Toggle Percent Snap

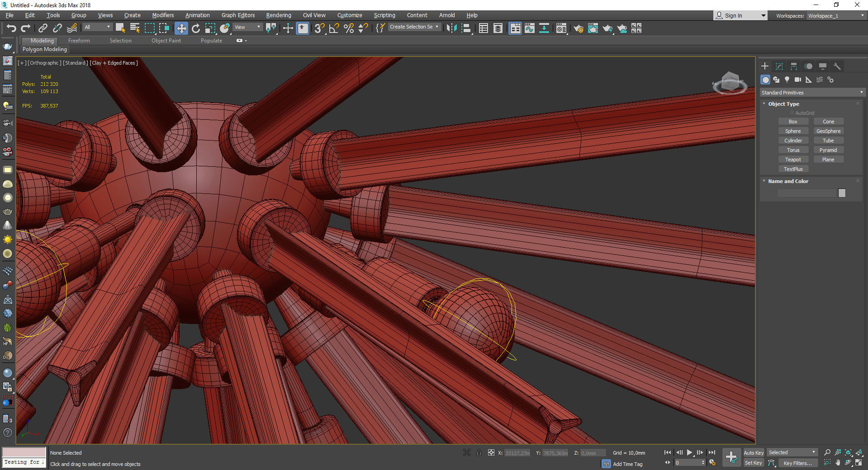coord(348,28)
